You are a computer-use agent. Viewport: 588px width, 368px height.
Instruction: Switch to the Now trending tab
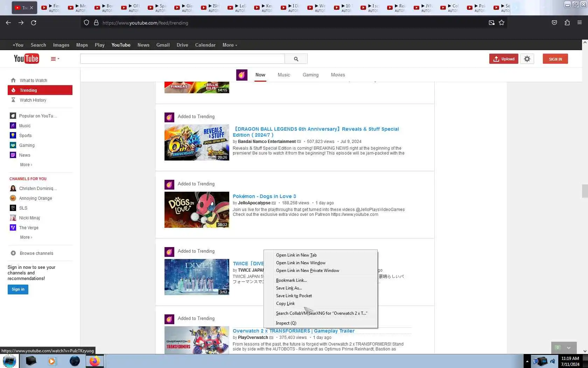coord(260,75)
